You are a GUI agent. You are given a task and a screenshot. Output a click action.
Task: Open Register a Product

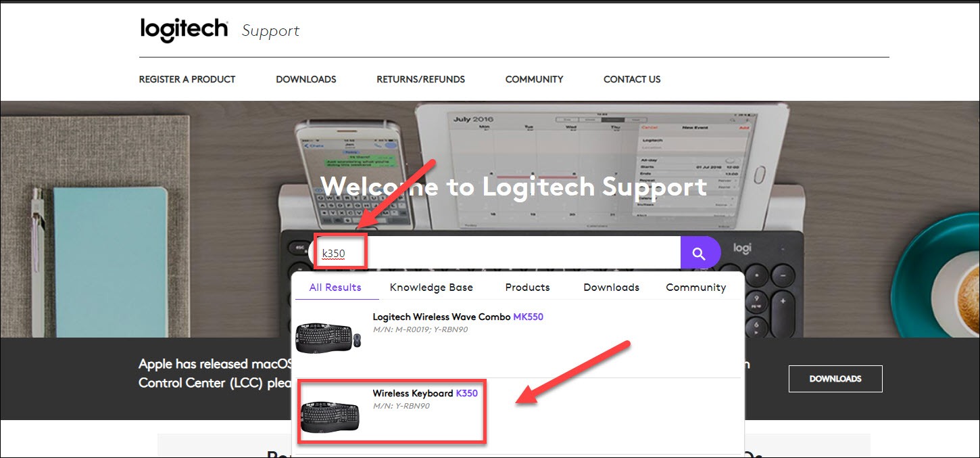click(187, 79)
